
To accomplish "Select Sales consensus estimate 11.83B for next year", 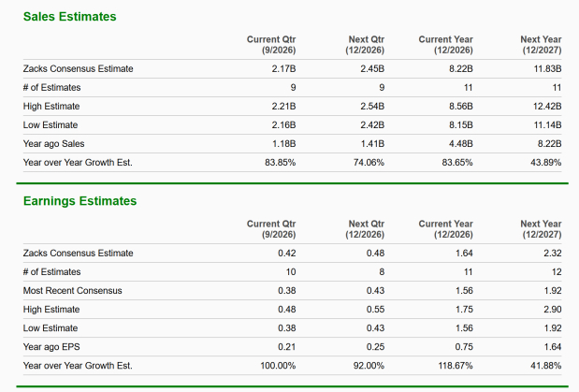I will (547, 68).
